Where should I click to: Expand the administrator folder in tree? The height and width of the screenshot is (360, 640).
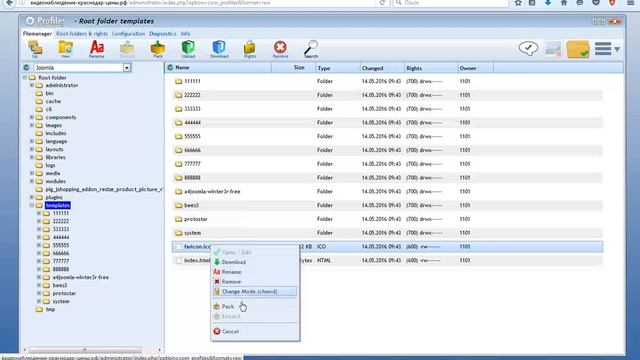click(x=32, y=85)
